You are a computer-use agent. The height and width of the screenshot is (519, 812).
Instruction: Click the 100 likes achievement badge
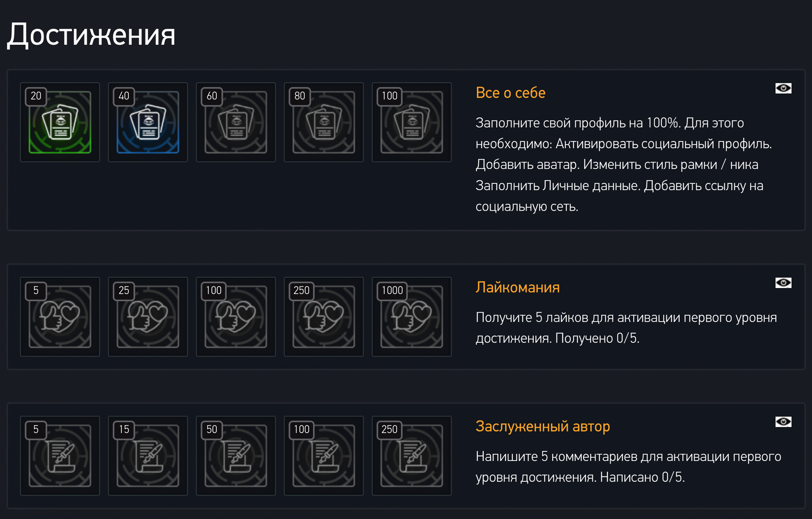click(236, 317)
